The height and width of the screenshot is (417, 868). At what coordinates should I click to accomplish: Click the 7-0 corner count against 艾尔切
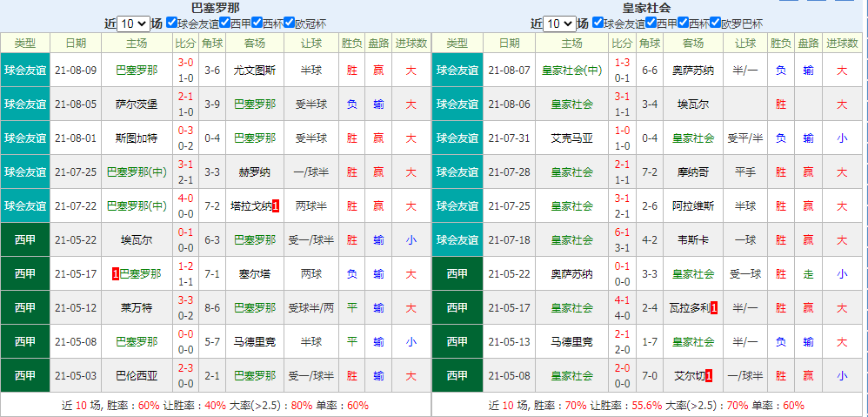point(650,376)
